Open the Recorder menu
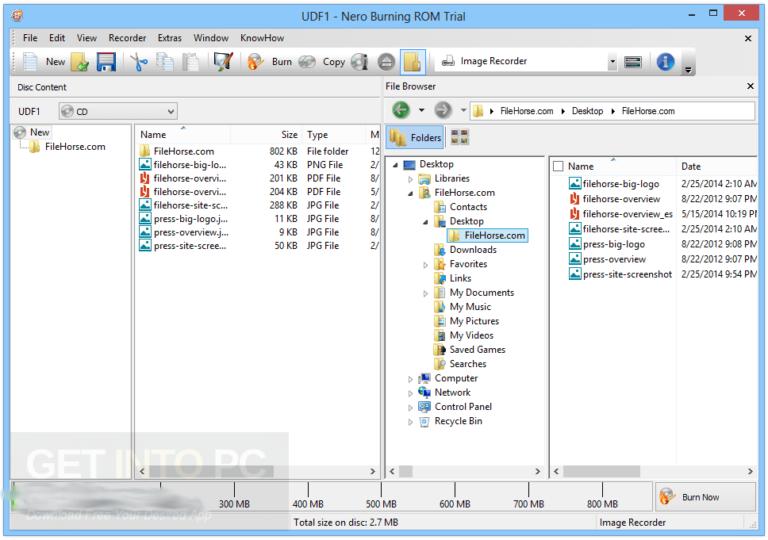The image size is (768, 540). [x=127, y=38]
